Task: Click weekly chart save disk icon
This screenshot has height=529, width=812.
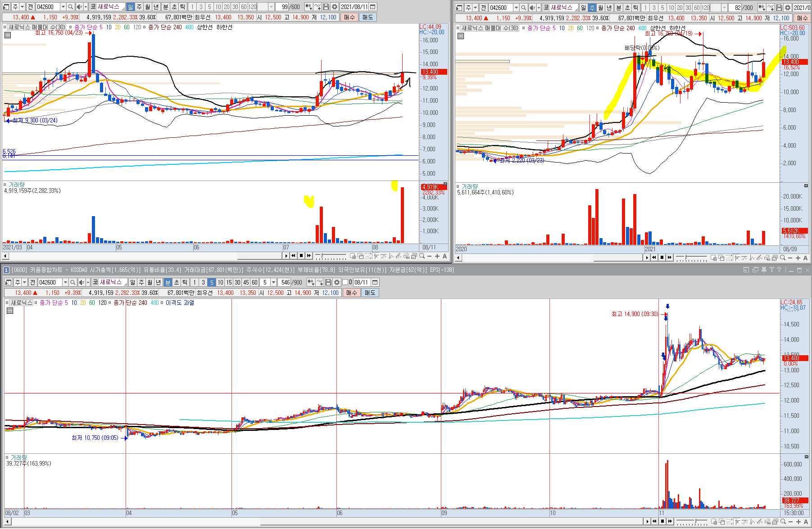Action: (779, 8)
